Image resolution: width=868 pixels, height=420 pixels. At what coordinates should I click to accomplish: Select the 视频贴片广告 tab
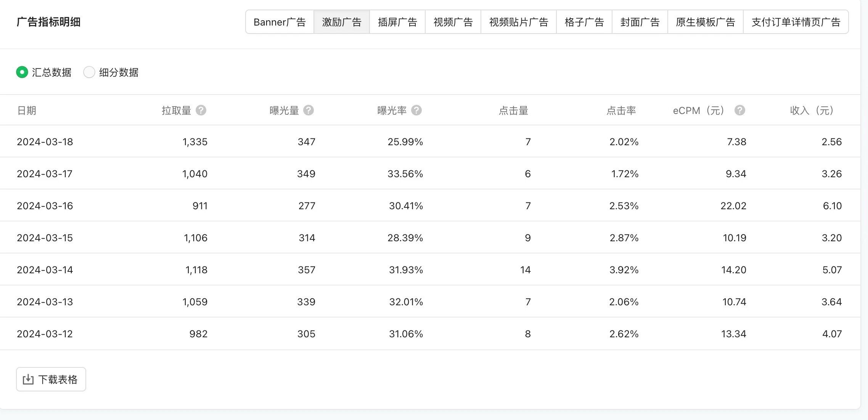[x=518, y=22]
